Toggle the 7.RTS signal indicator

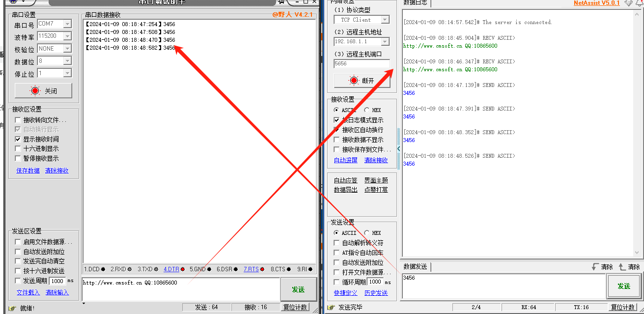pos(254,269)
